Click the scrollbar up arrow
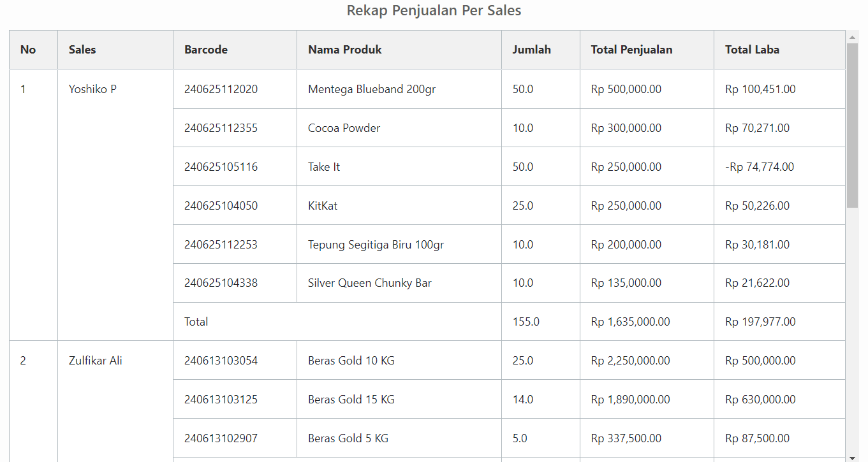The width and height of the screenshot is (868, 462). pyautogui.click(x=852, y=37)
